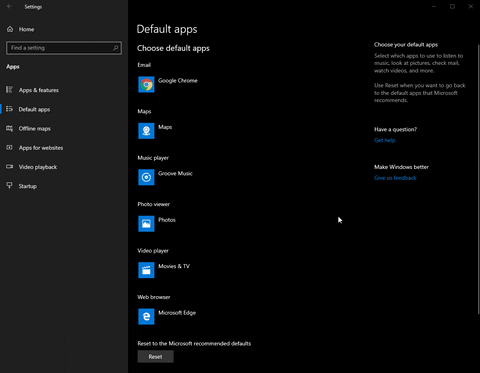
Task: Click Choose your default apps heading
Action: 406,45
